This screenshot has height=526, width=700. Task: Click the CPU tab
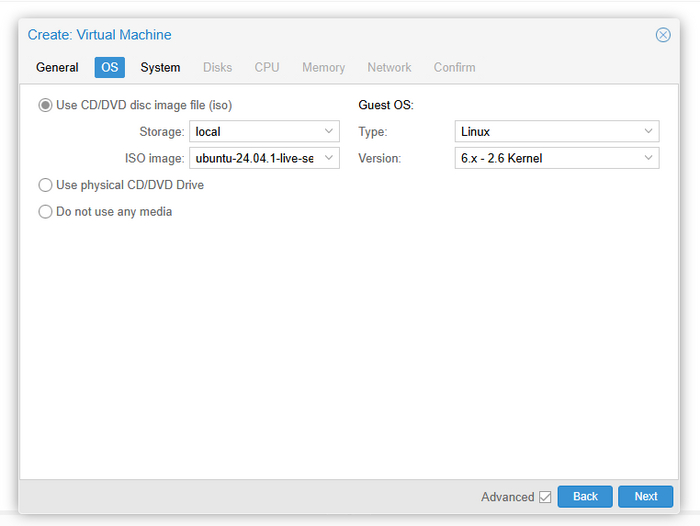267,68
